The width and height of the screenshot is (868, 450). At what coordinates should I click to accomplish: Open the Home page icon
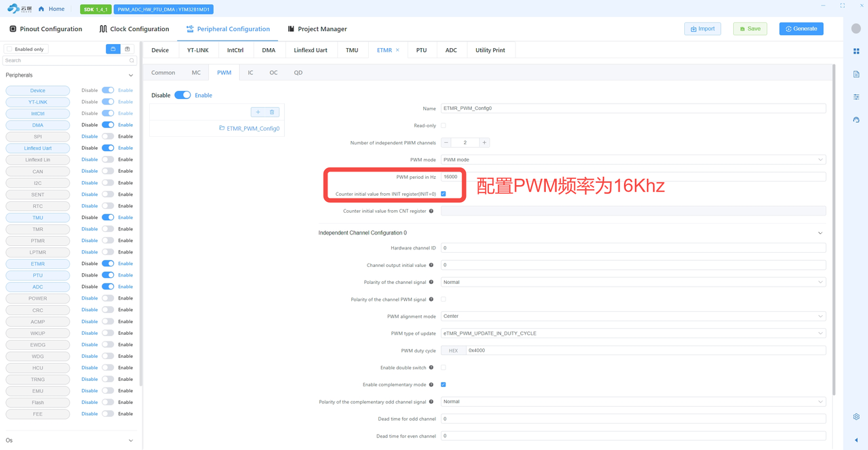point(41,9)
